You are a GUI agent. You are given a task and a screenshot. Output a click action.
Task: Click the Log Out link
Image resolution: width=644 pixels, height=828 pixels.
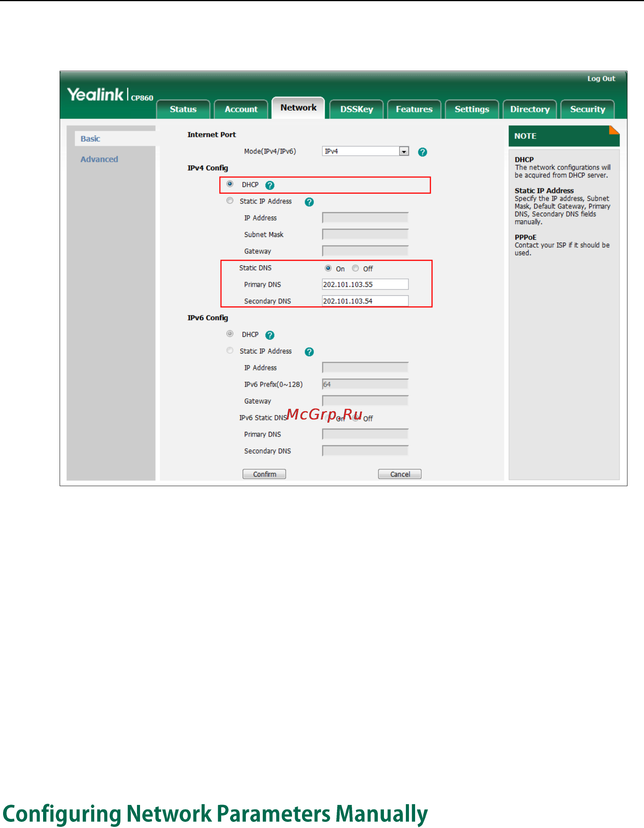(601, 79)
